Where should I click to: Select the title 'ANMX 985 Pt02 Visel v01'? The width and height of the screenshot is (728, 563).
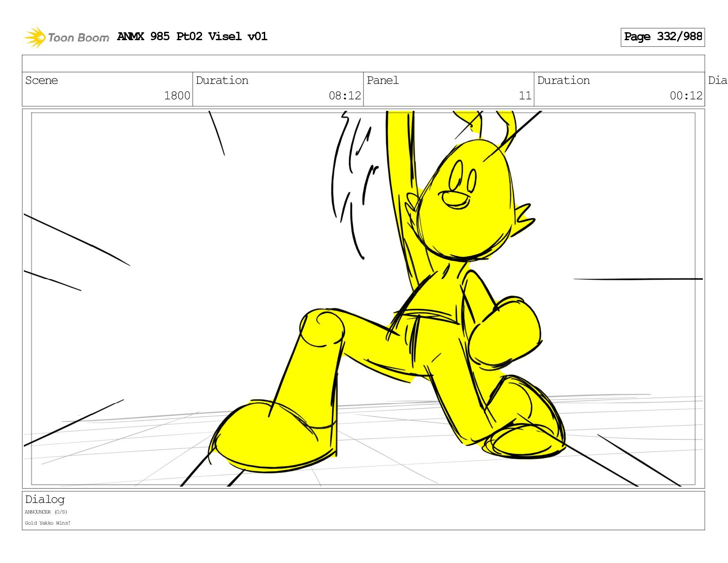(x=192, y=36)
